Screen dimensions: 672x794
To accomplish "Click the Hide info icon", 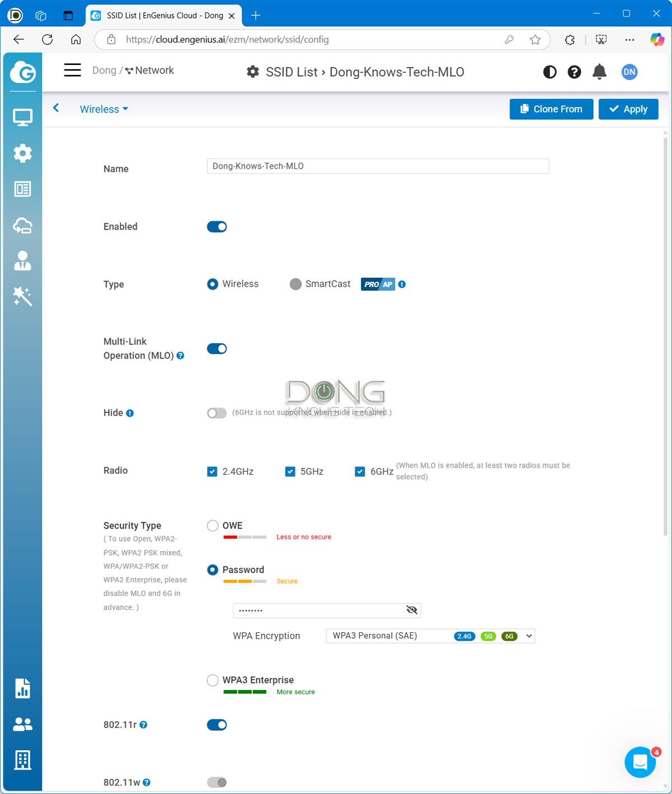I will pos(130,413).
